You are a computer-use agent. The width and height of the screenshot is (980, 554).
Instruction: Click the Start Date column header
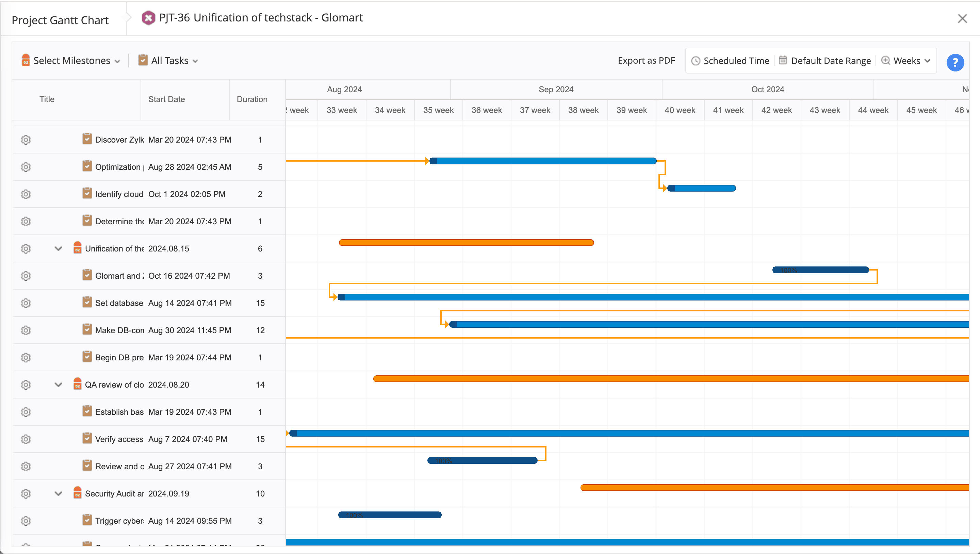167,99
